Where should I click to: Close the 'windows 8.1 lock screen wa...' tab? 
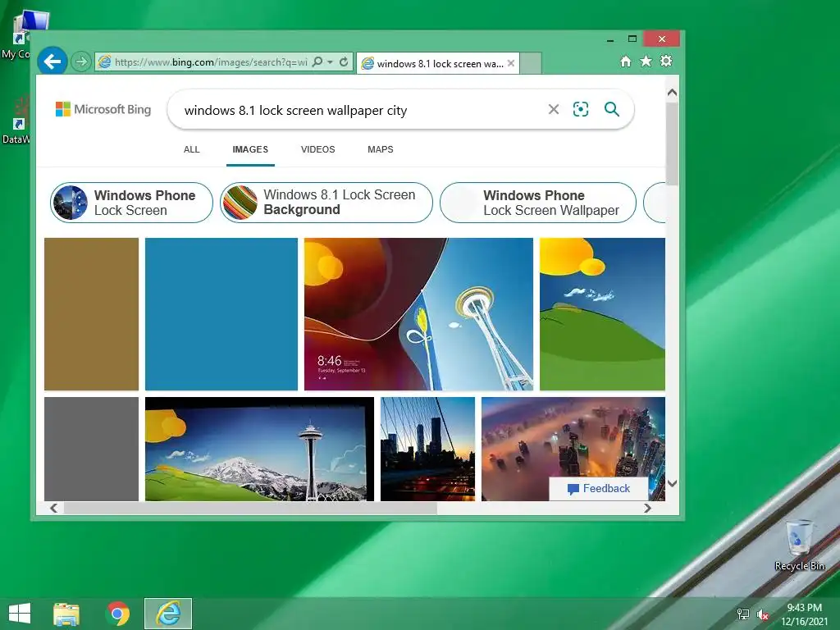pyautogui.click(x=511, y=63)
